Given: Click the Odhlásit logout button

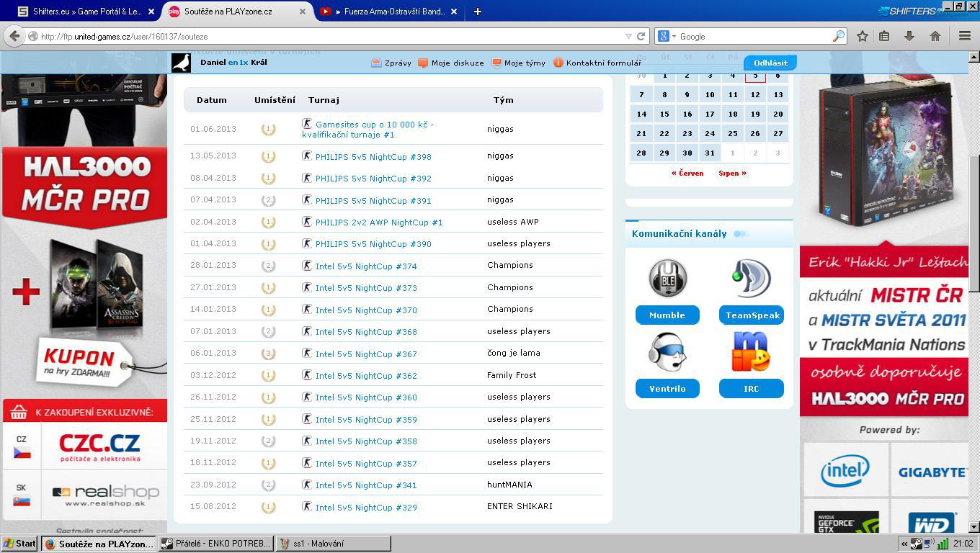Looking at the screenshot, I should (x=770, y=63).
